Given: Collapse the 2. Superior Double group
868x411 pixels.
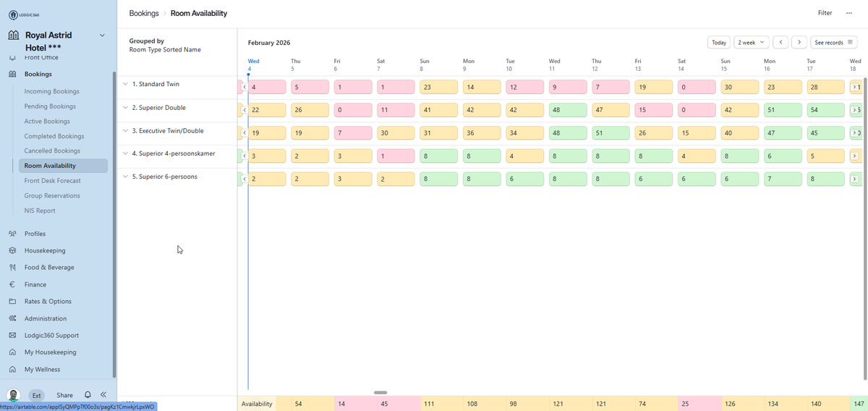Looking at the screenshot, I should pyautogui.click(x=126, y=108).
